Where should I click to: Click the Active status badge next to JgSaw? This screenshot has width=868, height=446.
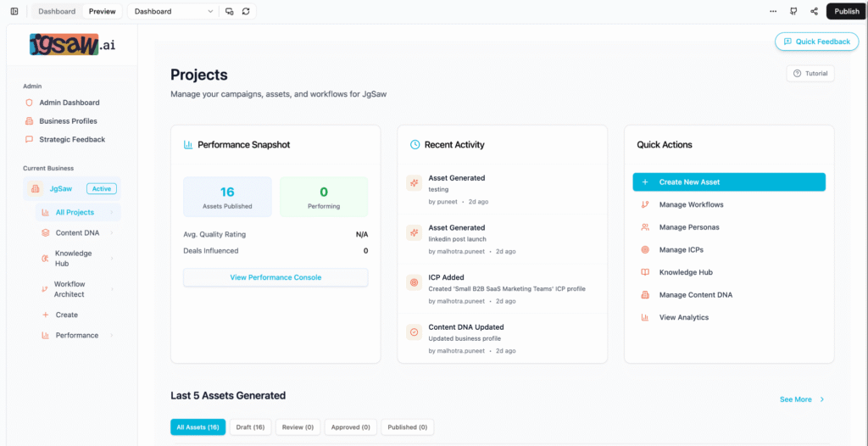tap(102, 189)
